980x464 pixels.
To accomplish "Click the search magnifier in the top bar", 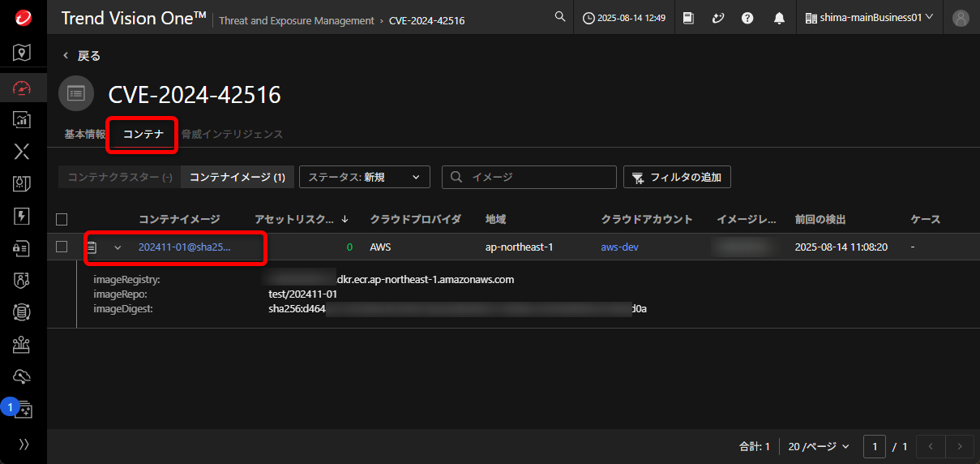I will [559, 16].
